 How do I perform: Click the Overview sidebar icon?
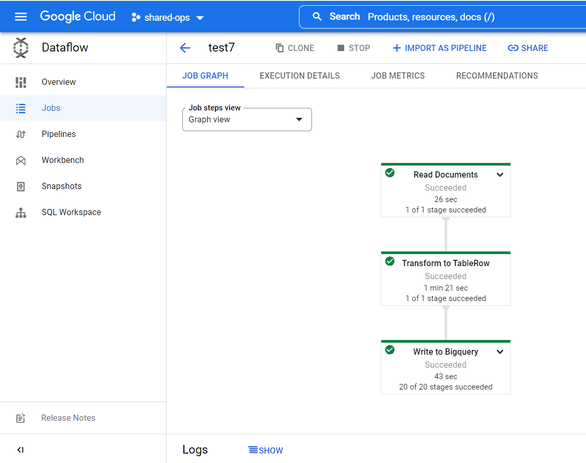point(21,82)
